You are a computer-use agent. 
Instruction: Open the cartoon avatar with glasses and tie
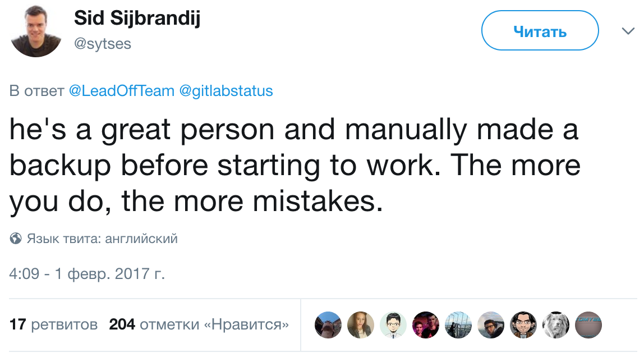(x=393, y=325)
